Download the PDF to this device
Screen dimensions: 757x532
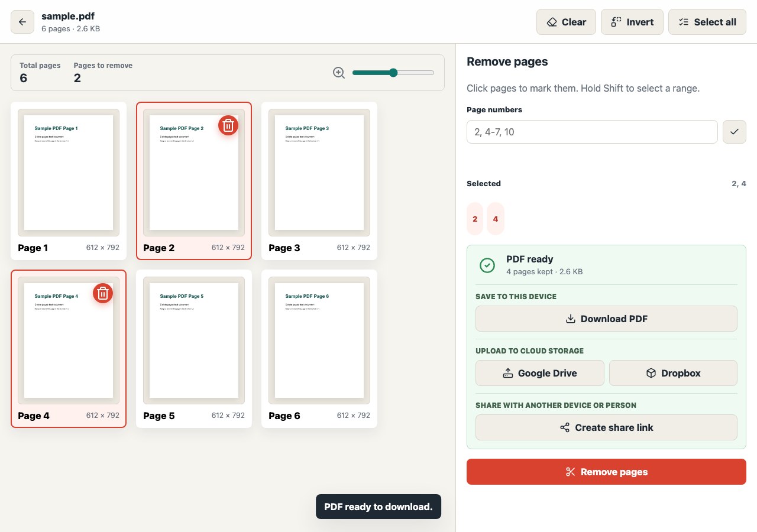click(x=606, y=319)
